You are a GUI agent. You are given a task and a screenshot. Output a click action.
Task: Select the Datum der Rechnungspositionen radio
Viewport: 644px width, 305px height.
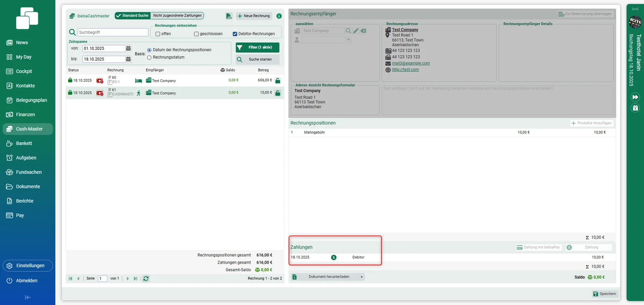(149, 50)
